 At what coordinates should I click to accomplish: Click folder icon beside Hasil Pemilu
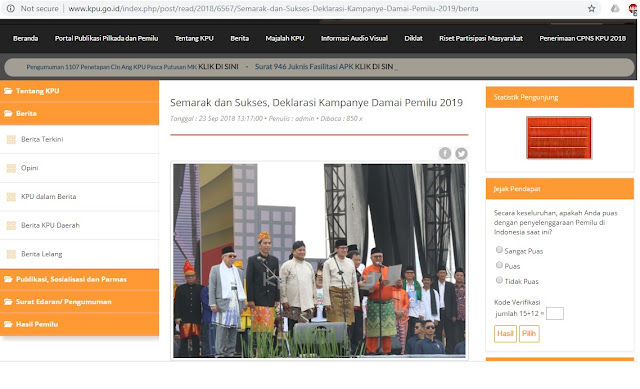(8, 324)
